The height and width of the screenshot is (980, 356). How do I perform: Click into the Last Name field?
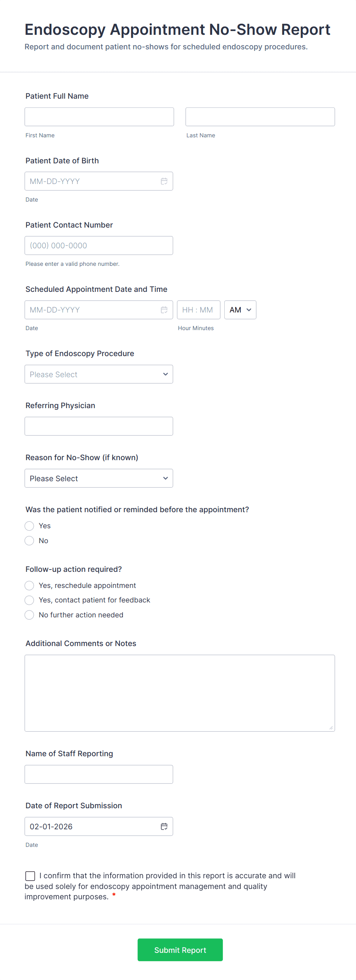(x=260, y=117)
